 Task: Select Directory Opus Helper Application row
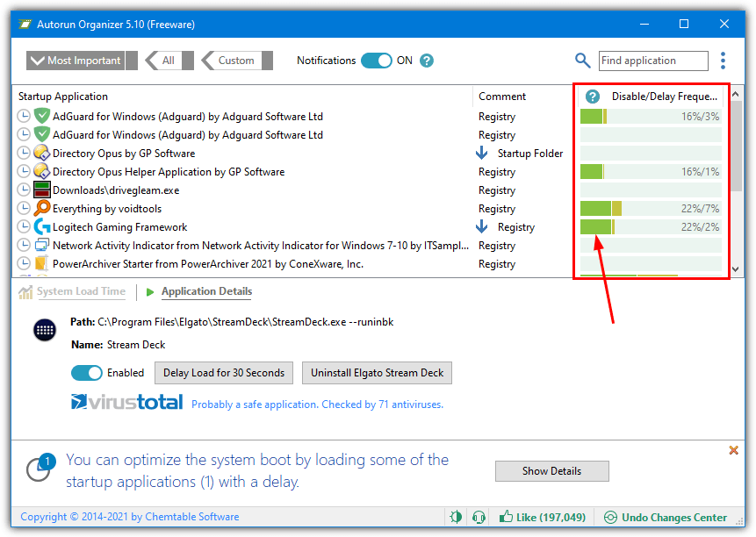click(369, 171)
